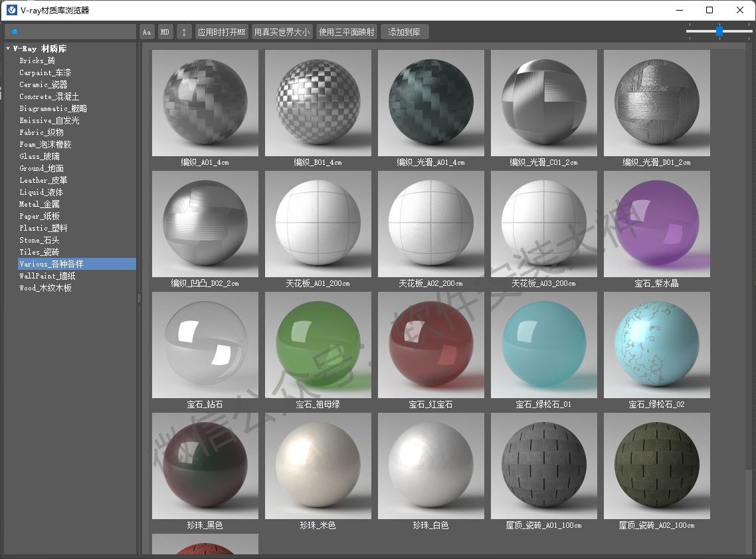Select the 宝石_绿松石_01 turquoise thumbnail
Viewport: 756px width, 559px height.
pyautogui.click(x=544, y=345)
